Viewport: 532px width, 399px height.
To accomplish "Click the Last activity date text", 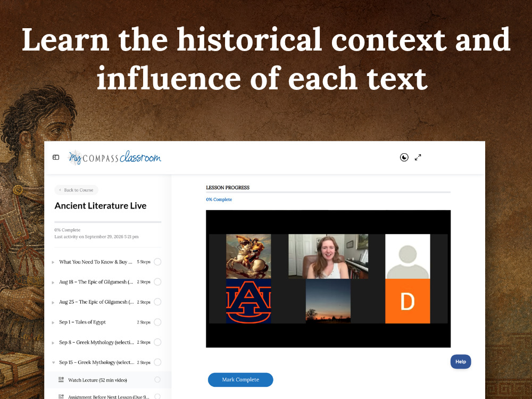I will (96, 237).
